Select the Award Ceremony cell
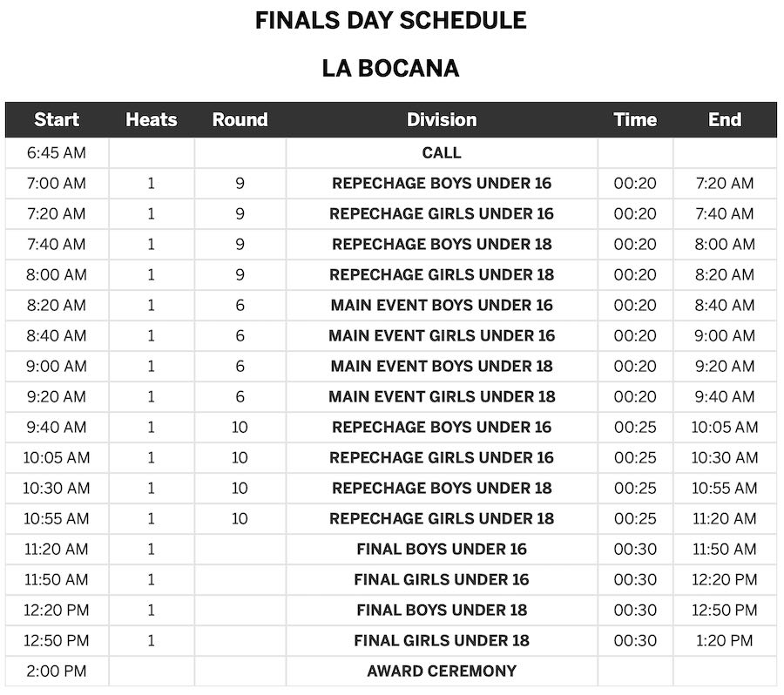Screen dimensions: 784x695 point(442,671)
